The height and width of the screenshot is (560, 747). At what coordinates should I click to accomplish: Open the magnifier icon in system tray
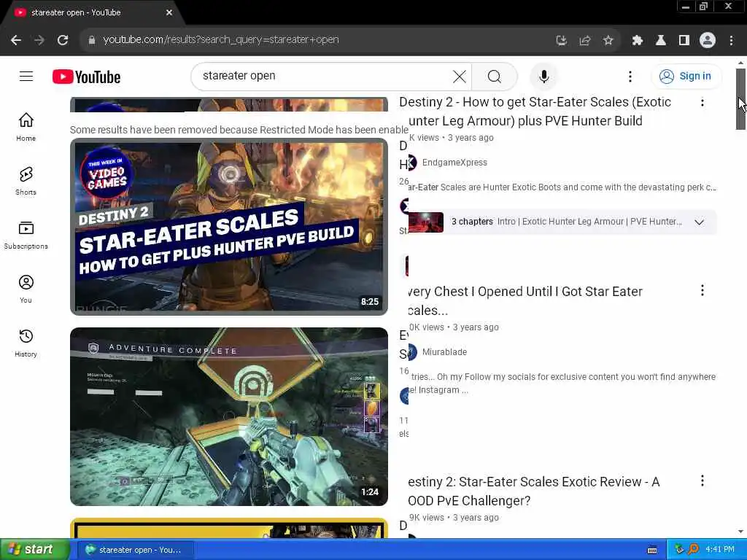[x=693, y=550]
